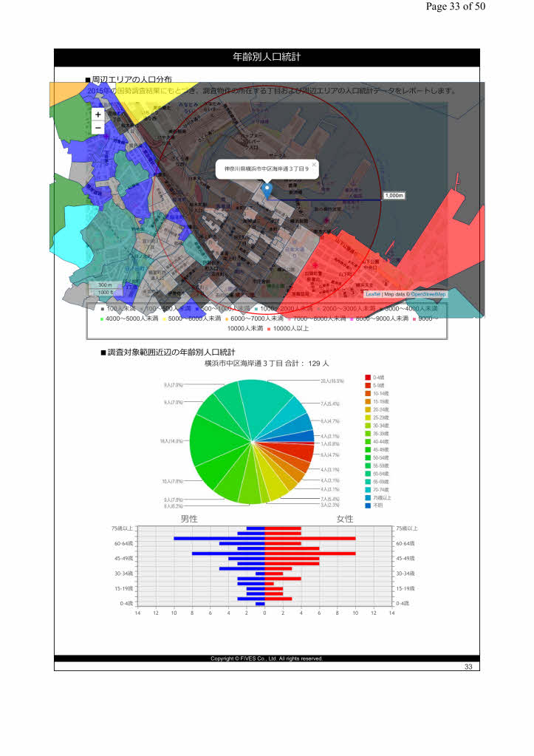Viewport: 534px width, 756px height.
Task: Click the 18人(14.0%) pie chart label
Action: tap(171, 441)
